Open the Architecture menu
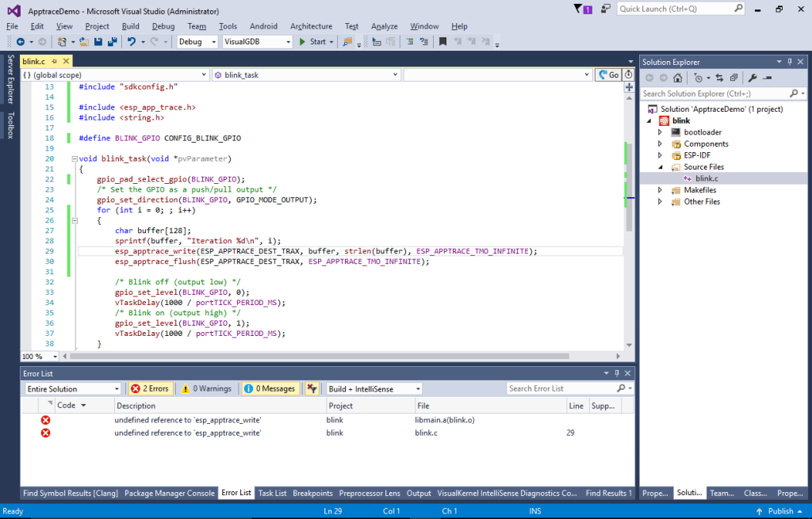 311,26
